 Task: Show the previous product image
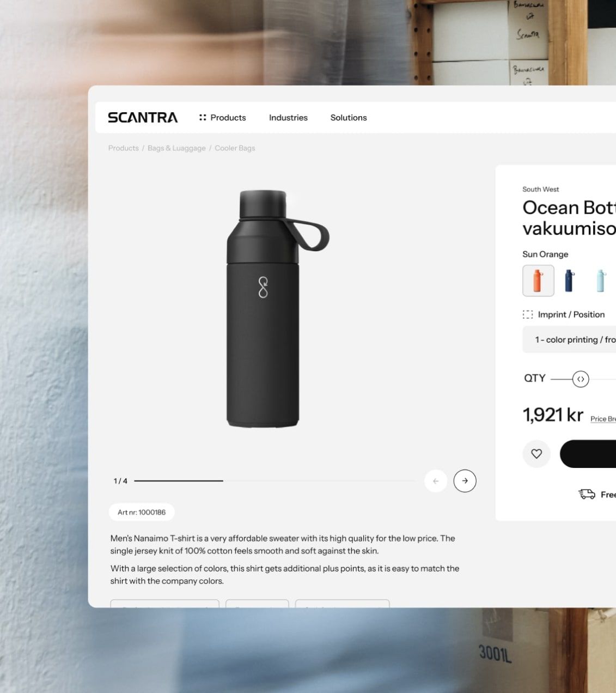(436, 481)
